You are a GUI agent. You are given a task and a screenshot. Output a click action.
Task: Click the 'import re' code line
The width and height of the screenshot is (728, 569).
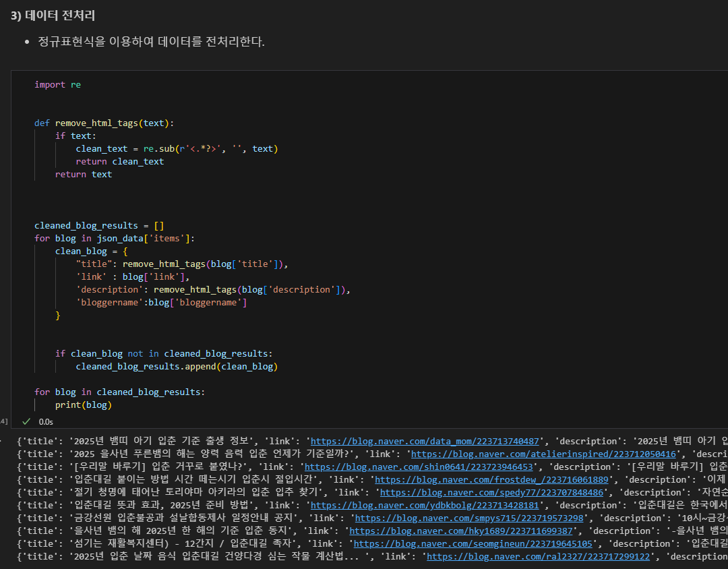(57, 84)
